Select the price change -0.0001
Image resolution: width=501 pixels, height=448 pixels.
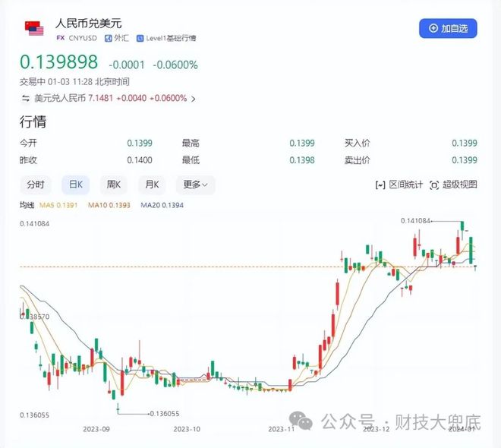[x=127, y=65]
